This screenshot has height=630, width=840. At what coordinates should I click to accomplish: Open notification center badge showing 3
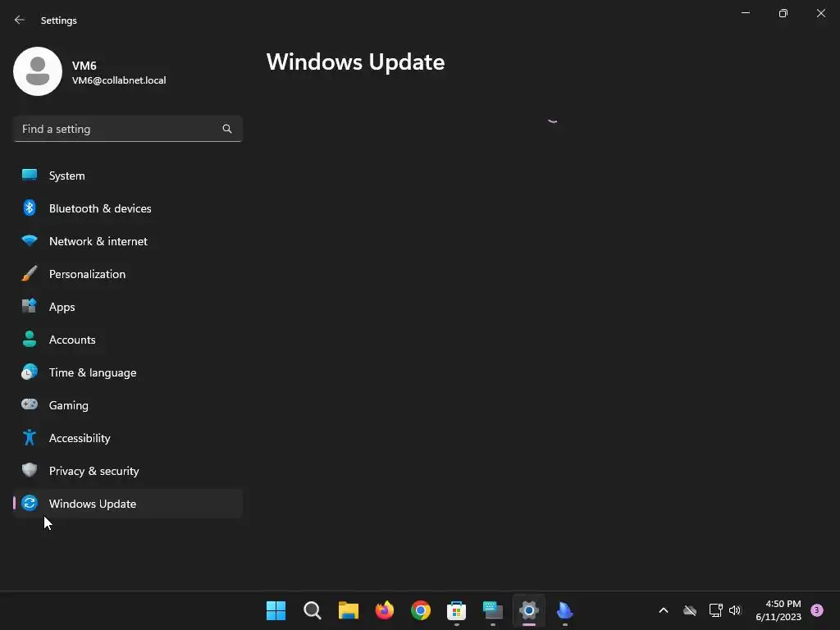click(817, 610)
